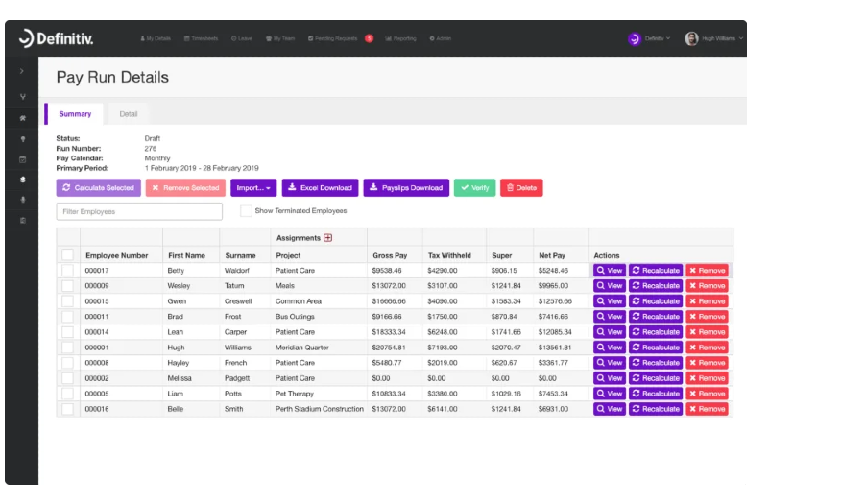This screenshot has height=504, width=841.
Task: Click Recalculate for Wesley Tatum
Action: point(656,286)
